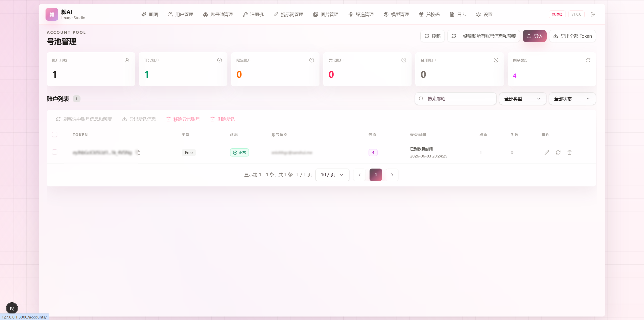Click the refresh icon on 剩余额度 card

[588, 60]
